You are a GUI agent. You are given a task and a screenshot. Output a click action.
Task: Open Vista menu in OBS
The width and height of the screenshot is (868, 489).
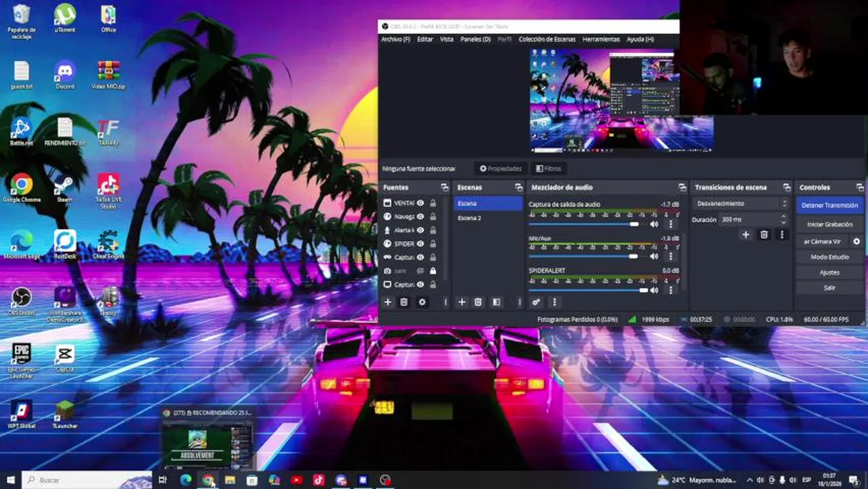point(446,39)
